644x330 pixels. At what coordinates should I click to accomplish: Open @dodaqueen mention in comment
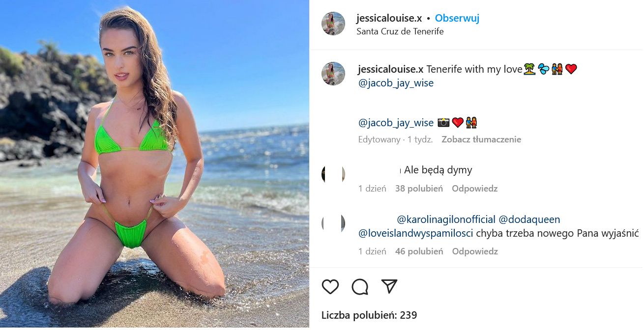pos(529,220)
